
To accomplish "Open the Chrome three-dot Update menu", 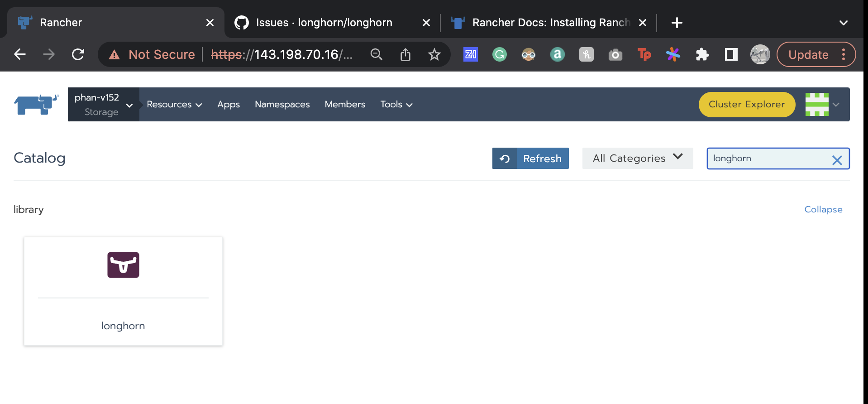I will [x=844, y=54].
